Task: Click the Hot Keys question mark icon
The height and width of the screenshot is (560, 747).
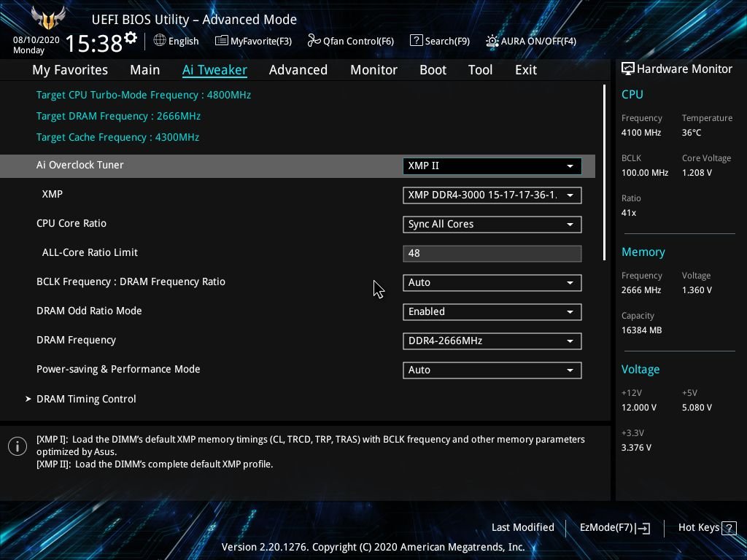Action: click(x=729, y=528)
